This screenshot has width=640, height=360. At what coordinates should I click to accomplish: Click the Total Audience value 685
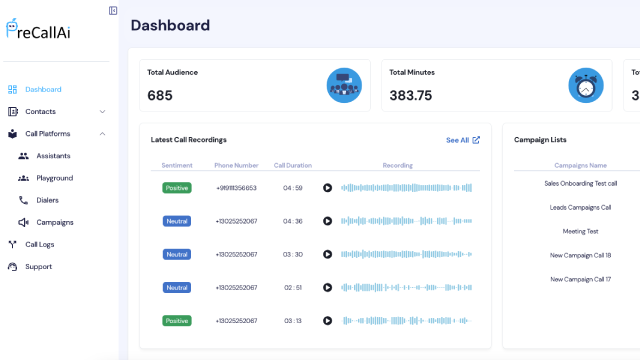pos(160,96)
